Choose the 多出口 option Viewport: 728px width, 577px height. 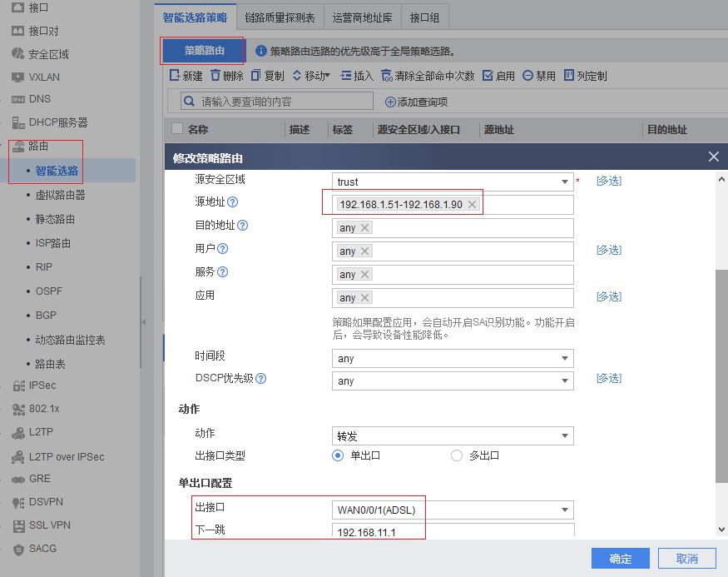click(456, 455)
